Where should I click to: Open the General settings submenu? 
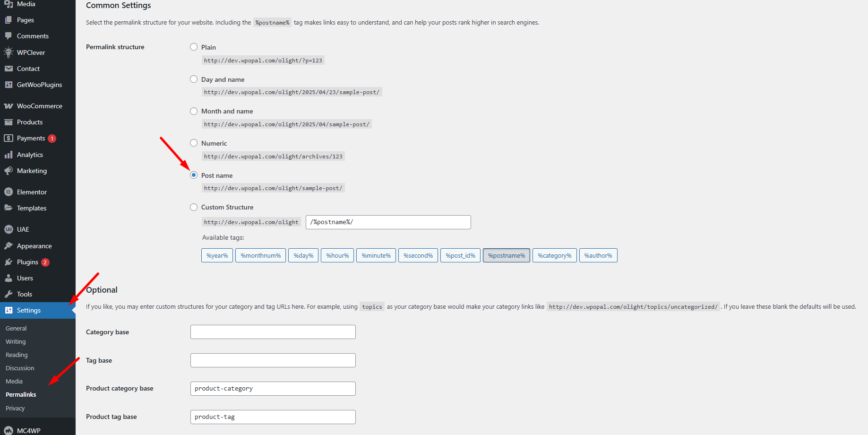tap(16, 328)
